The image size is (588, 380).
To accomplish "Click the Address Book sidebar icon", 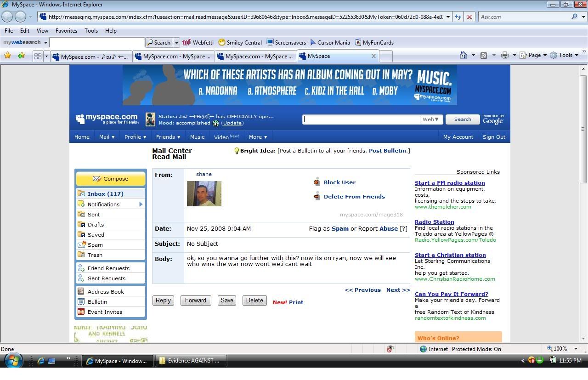I will point(81,291).
